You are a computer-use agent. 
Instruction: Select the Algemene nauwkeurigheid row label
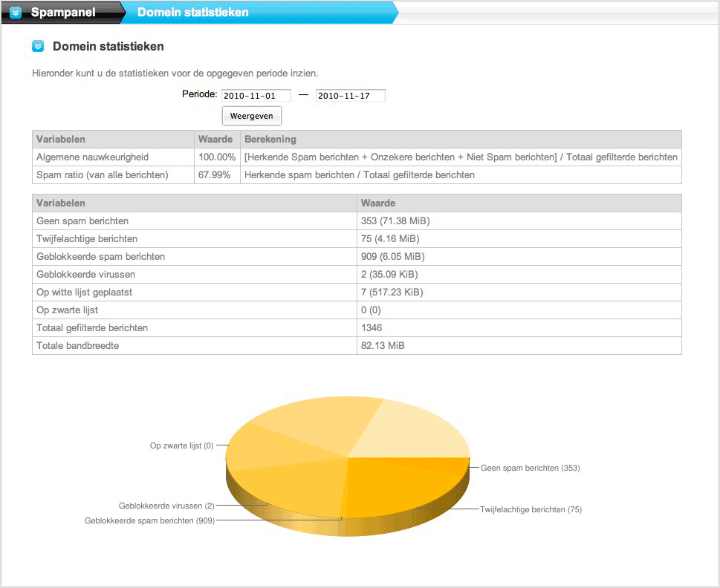[x=92, y=157]
